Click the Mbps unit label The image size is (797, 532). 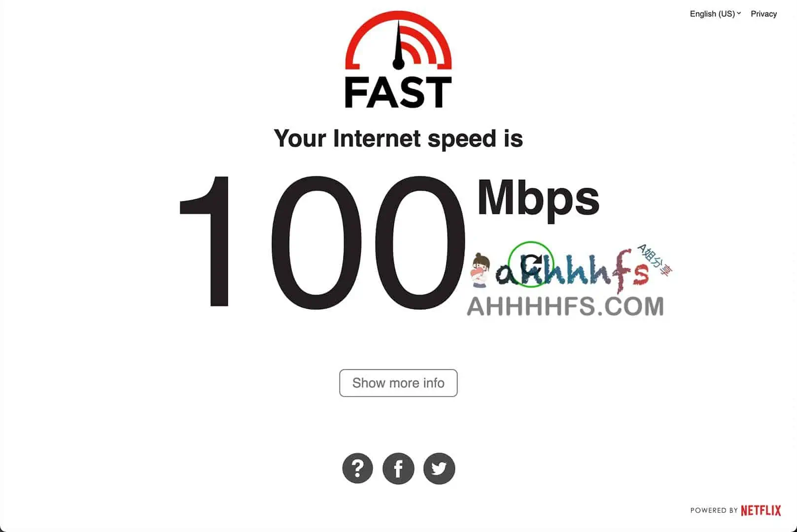click(538, 199)
